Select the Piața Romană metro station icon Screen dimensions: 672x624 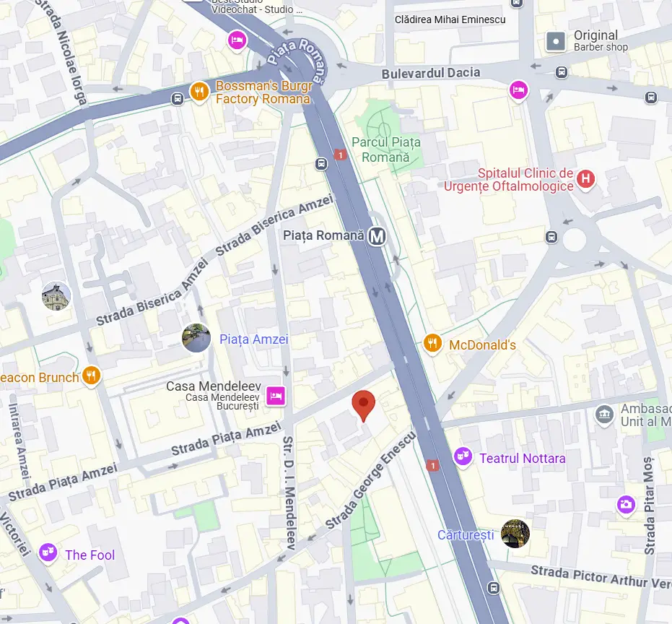pyautogui.click(x=377, y=236)
